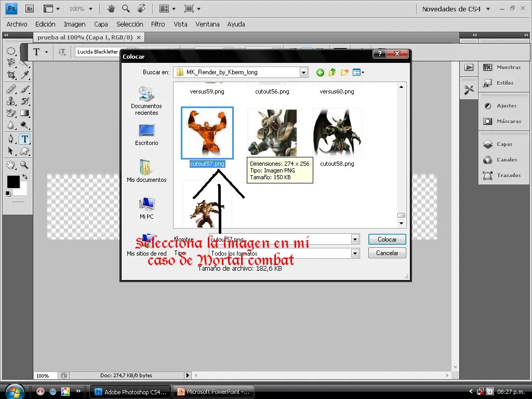Select the Blur tool
The width and height of the screenshot is (532, 399).
click(x=11, y=125)
